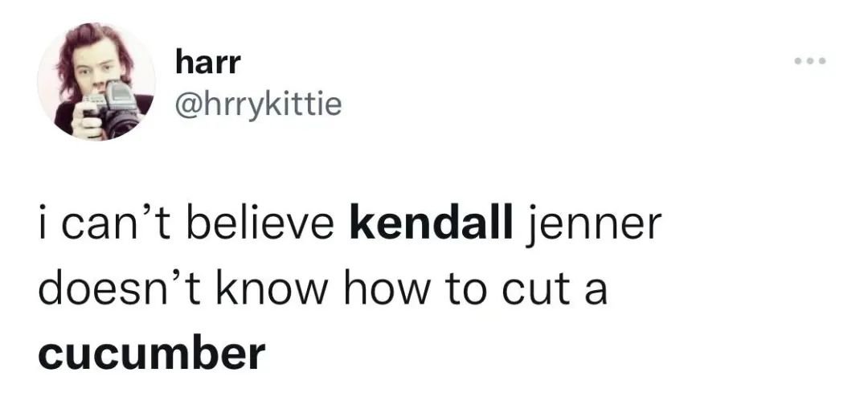
Task: Click the letter a ending the second line
Action: pos(596,292)
